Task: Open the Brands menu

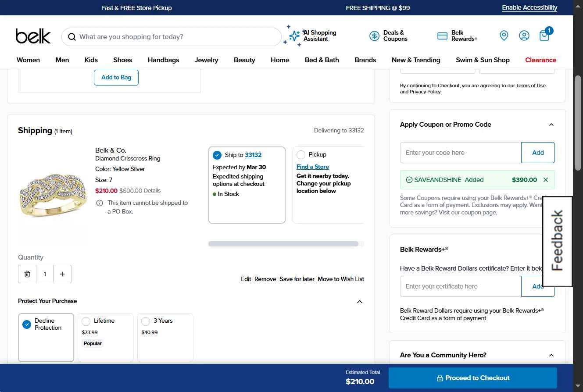Action: pyautogui.click(x=365, y=60)
